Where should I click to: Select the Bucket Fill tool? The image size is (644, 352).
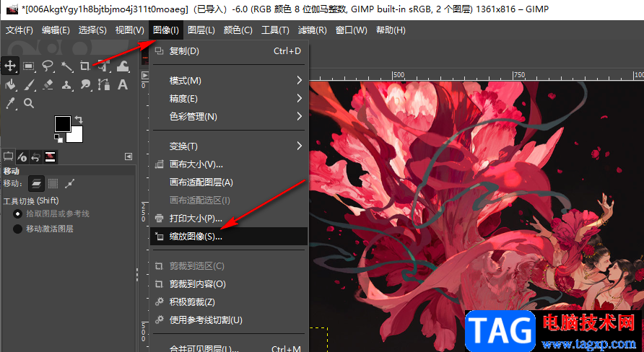(x=10, y=84)
